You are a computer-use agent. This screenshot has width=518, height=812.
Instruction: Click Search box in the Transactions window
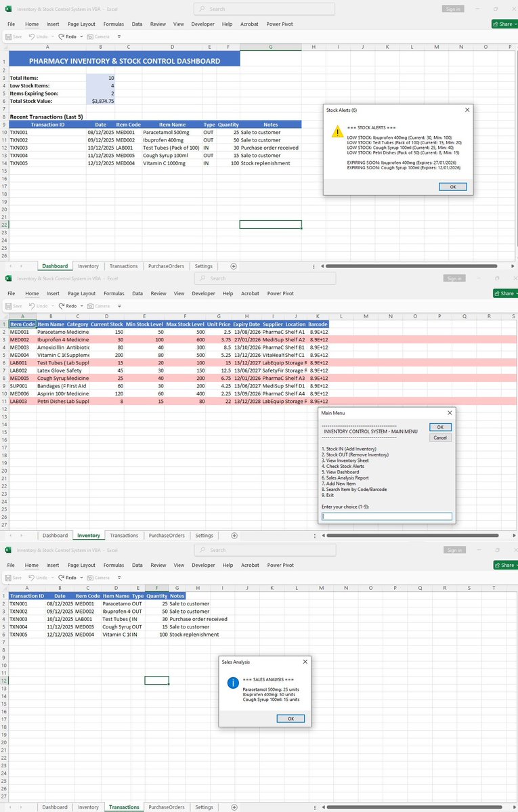coord(265,550)
